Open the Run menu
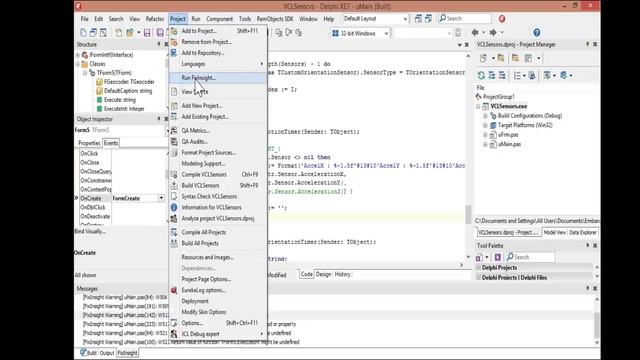 [x=196, y=19]
